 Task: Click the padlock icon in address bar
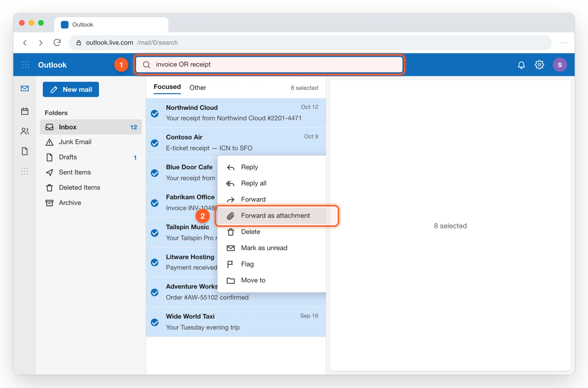coord(79,42)
